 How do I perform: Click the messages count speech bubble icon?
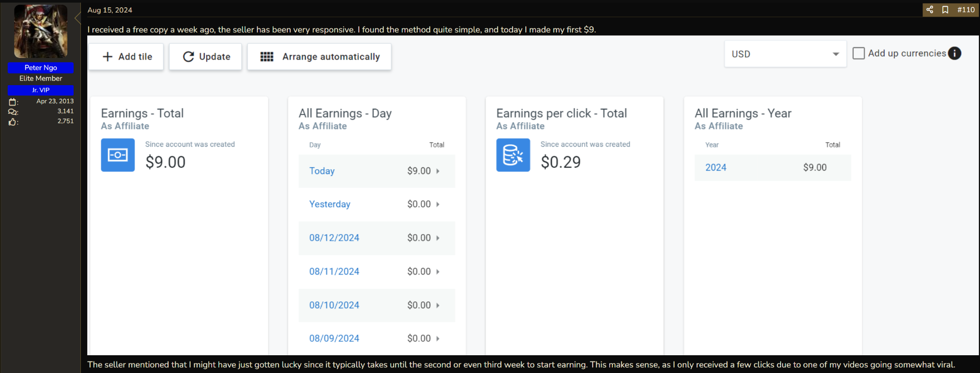point(13,112)
